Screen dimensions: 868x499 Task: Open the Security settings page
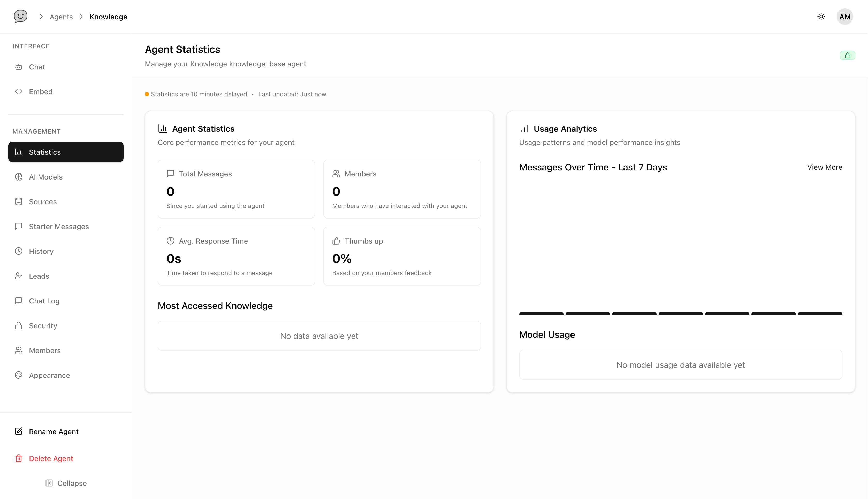click(43, 326)
